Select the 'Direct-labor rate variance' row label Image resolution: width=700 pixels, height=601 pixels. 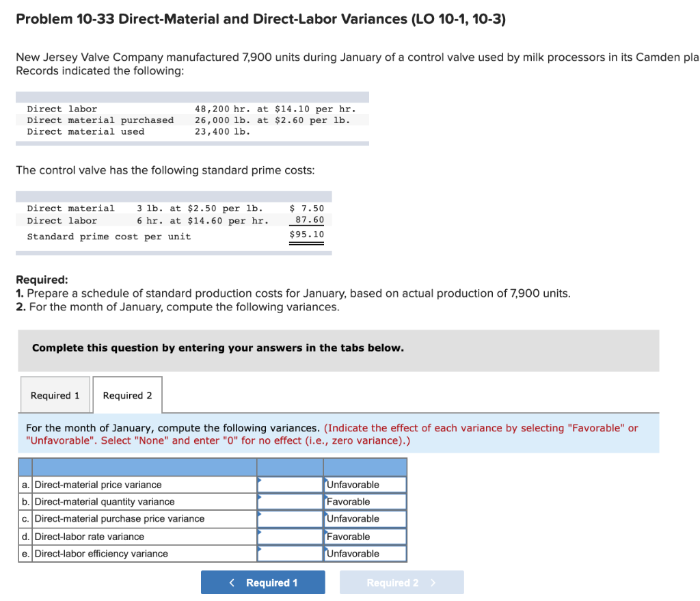(90, 536)
